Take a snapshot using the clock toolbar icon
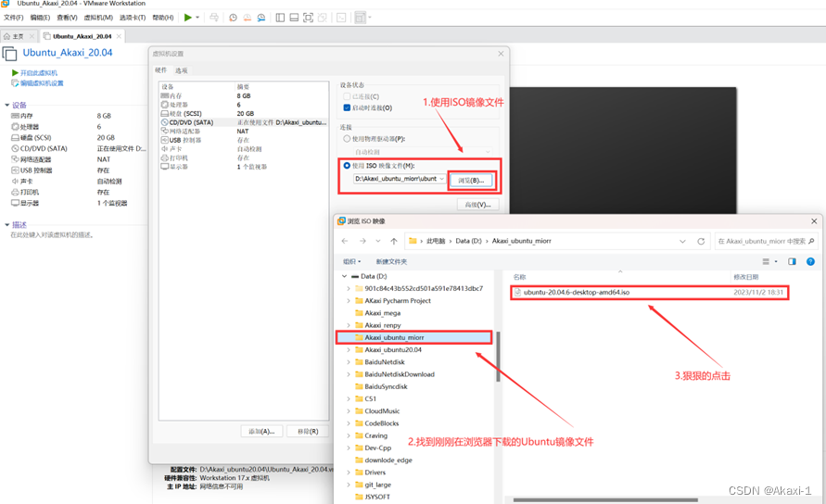Screen dimensions: 826x504 [233, 18]
